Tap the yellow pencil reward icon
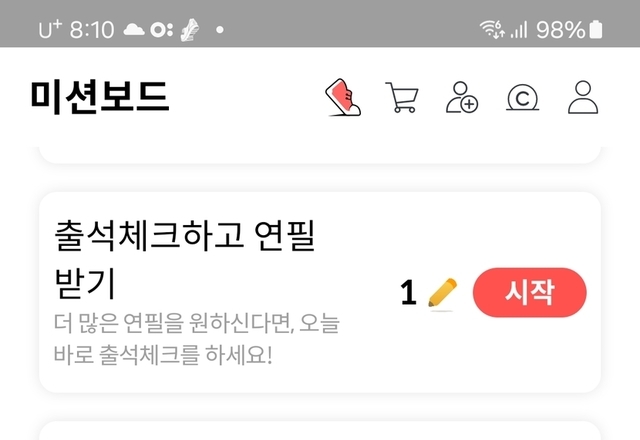The height and width of the screenshot is (440, 640). (x=442, y=293)
